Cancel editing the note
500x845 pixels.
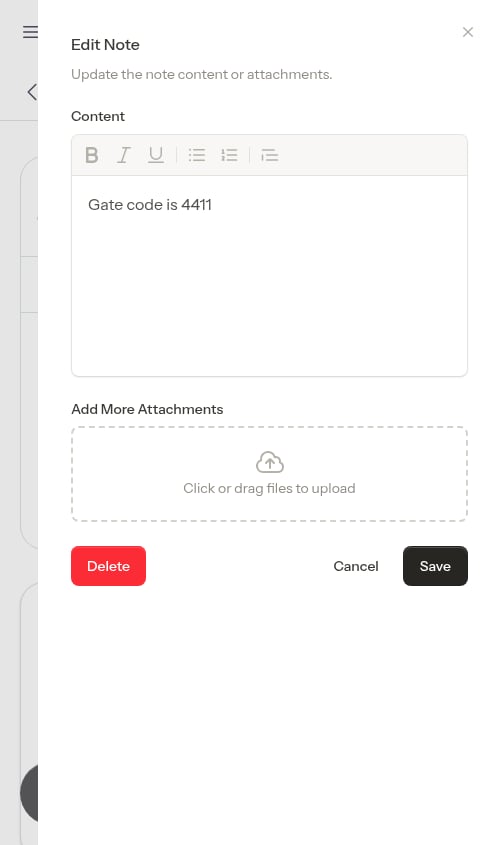coord(356,566)
